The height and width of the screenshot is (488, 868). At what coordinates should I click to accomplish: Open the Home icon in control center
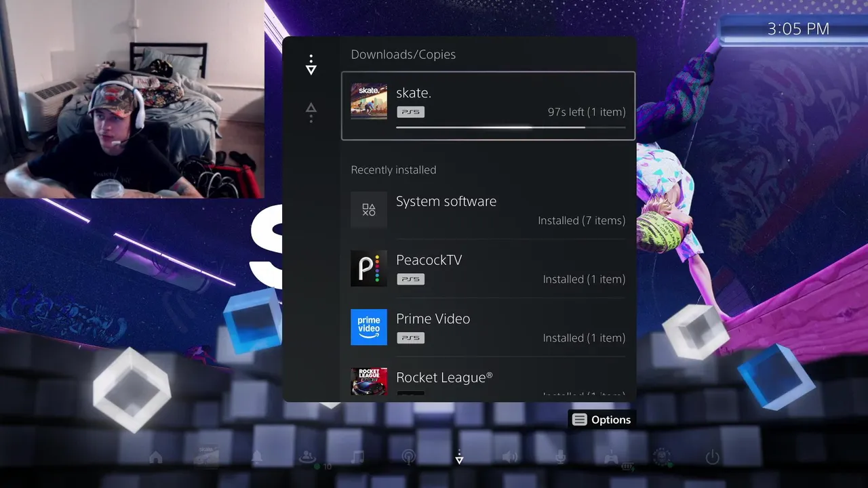[x=155, y=458]
